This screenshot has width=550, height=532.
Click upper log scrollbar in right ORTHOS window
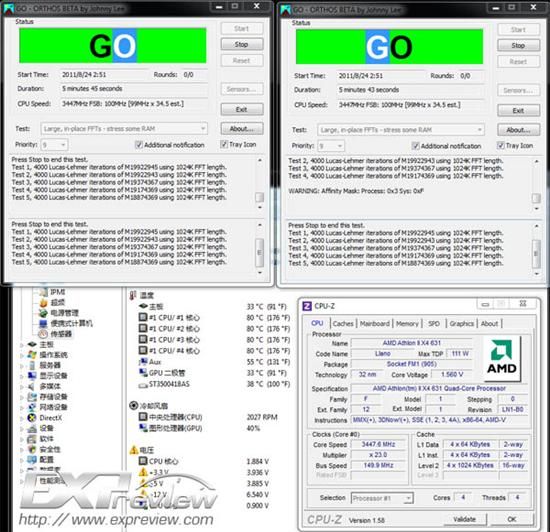click(536, 185)
